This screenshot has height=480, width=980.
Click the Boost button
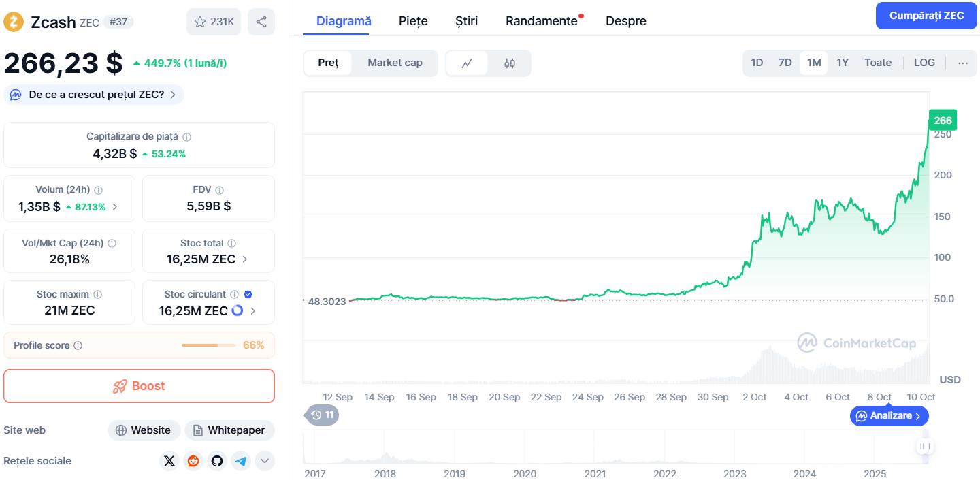pyautogui.click(x=139, y=386)
